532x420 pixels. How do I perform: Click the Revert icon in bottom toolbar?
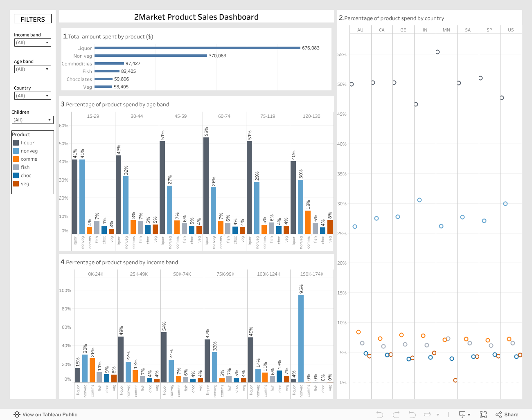(x=412, y=415)
